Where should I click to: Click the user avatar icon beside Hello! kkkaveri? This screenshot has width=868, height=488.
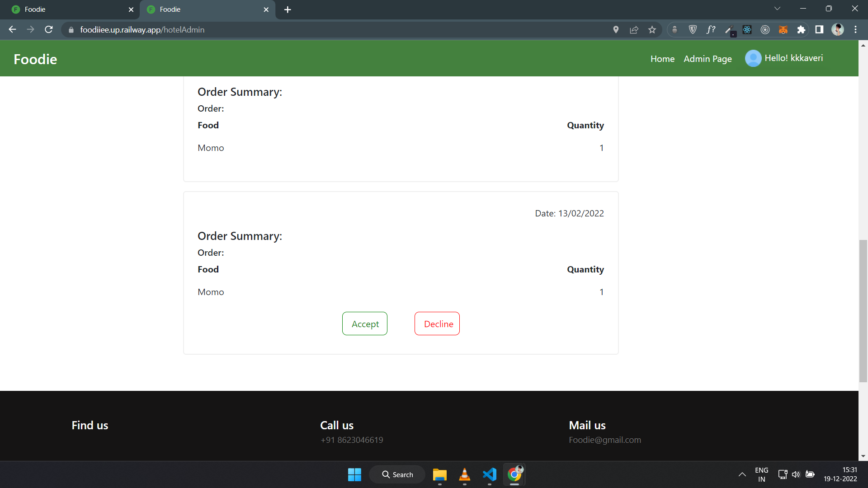753,58
